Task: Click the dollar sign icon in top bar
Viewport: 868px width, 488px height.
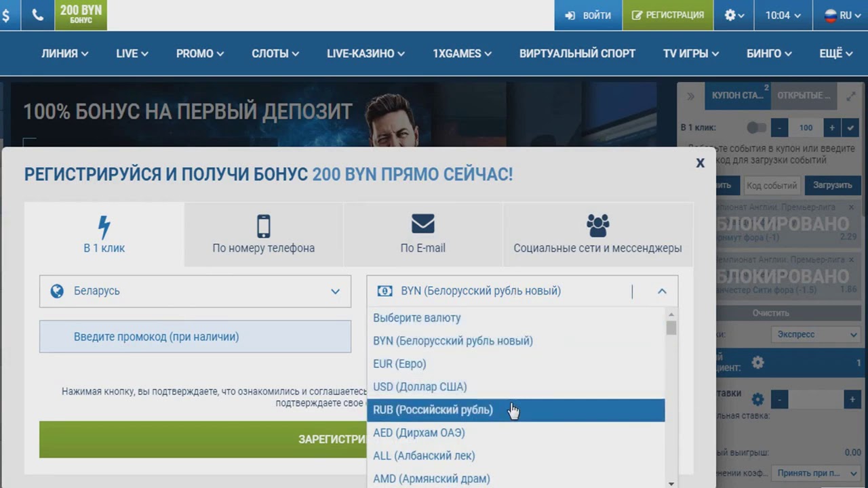Action: (6, 15)
